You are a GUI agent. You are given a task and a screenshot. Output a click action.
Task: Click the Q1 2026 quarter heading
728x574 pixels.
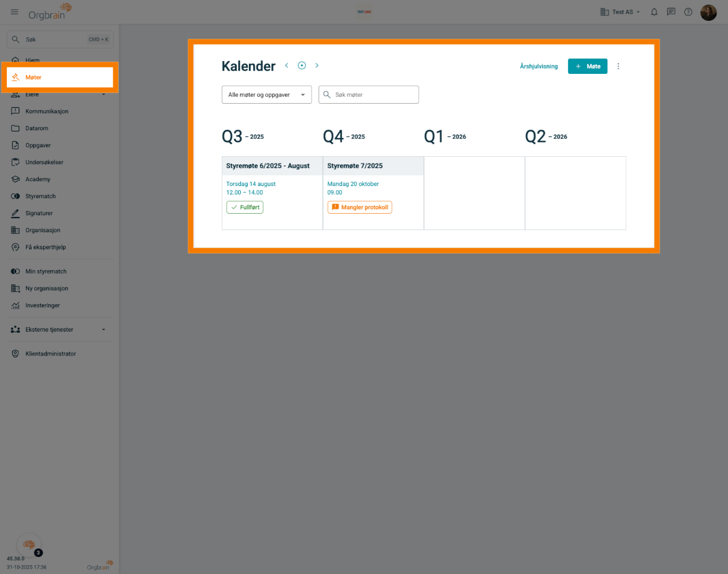click(445, 137)
